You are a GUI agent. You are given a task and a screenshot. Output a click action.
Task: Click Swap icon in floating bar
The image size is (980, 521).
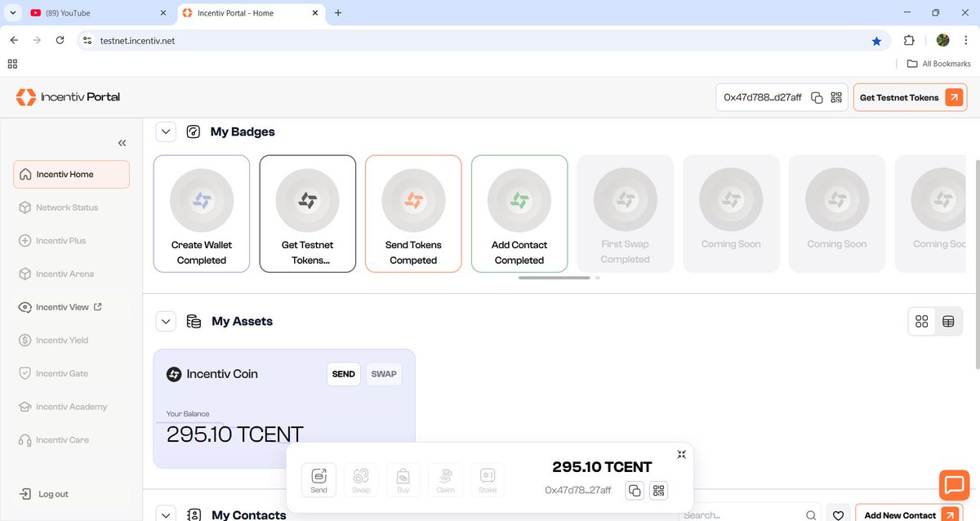(361, 480)
